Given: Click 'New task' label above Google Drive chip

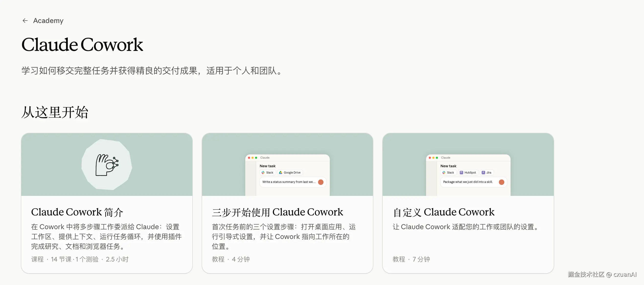Looking at the screenshot, I should (x=267, y=166).
